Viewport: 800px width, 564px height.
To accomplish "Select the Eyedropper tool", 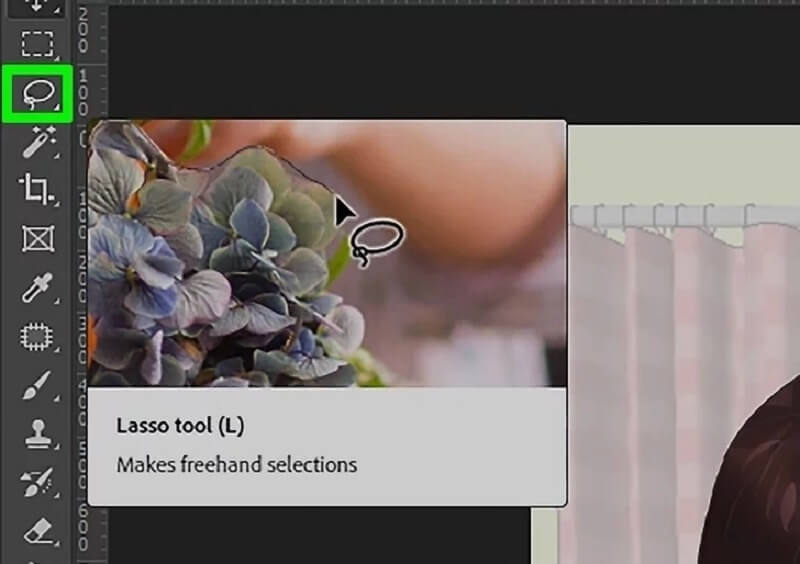I will 38,287.
